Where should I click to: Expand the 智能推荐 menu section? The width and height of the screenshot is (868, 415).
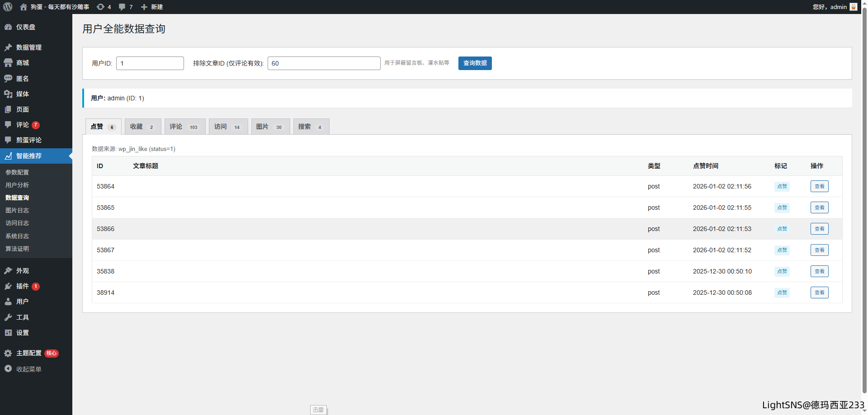point(29,156)
